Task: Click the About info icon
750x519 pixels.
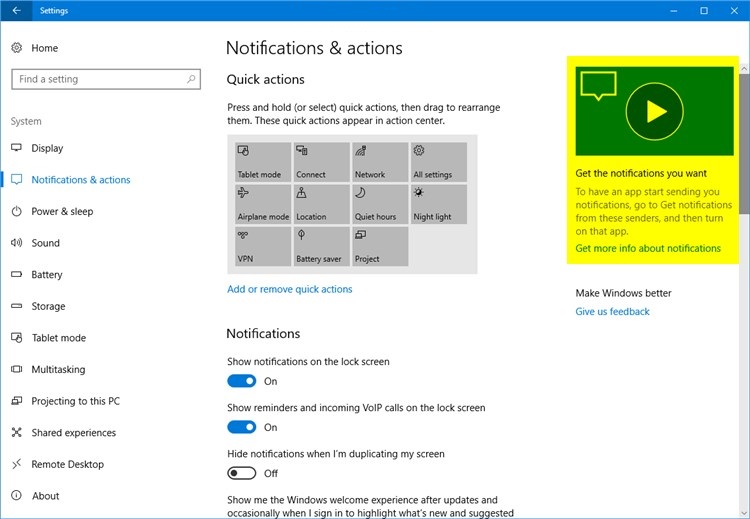Action: (x=17, y=495)
